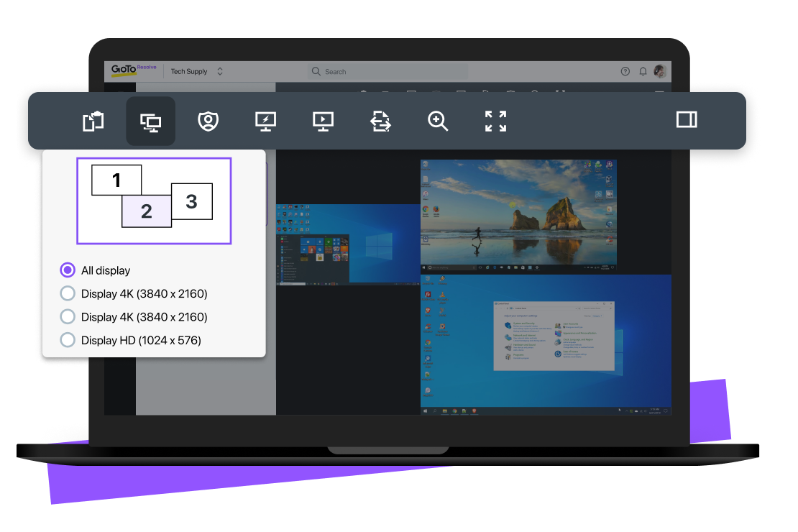
Task: Enter full screen with the expand icon
Action: click(x=495, y=121)
